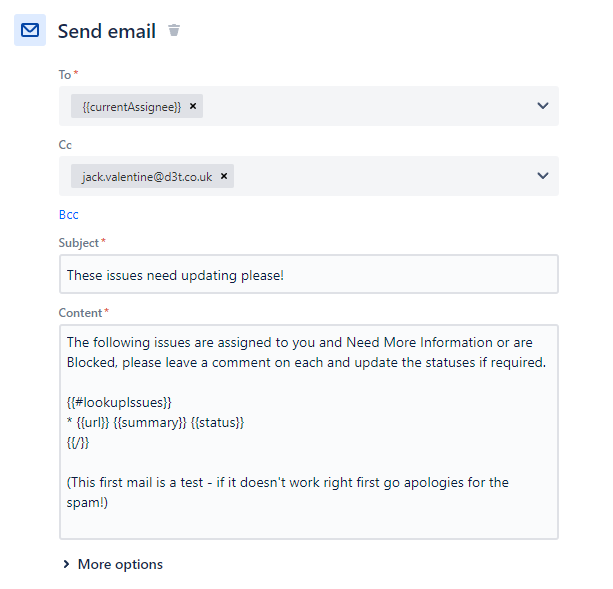
Task: Open the To recipients dropdown chevron
Action: [543, 106]
